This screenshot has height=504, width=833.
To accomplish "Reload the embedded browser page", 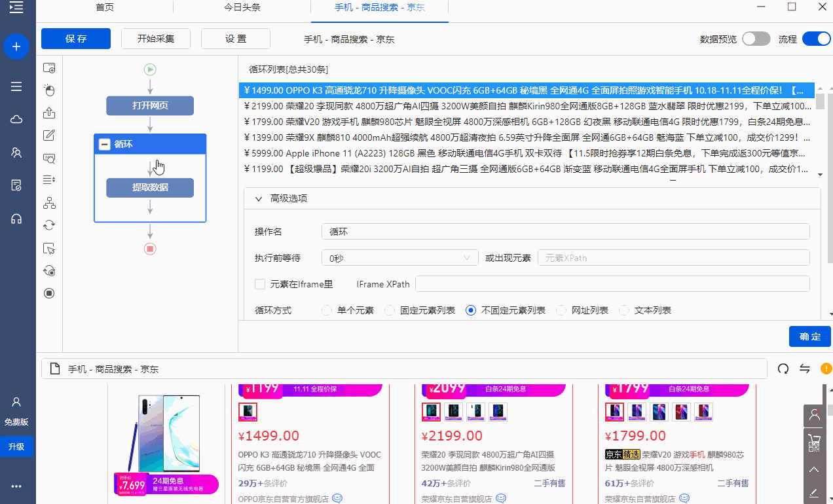I will tap(783, 369).
